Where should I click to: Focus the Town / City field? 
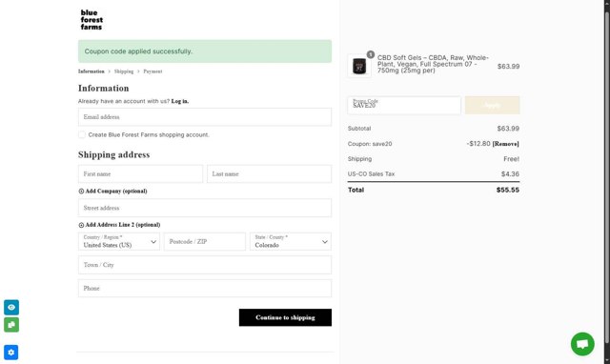tap(205, 265)
